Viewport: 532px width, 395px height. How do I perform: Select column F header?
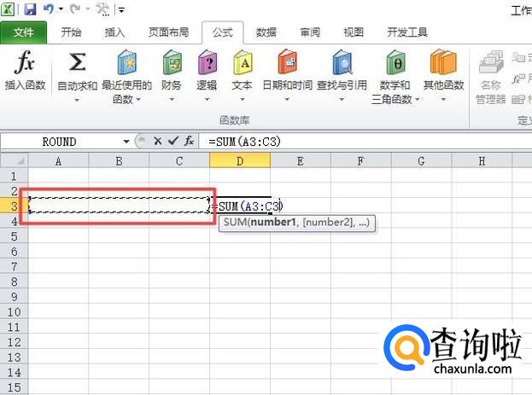360,160
